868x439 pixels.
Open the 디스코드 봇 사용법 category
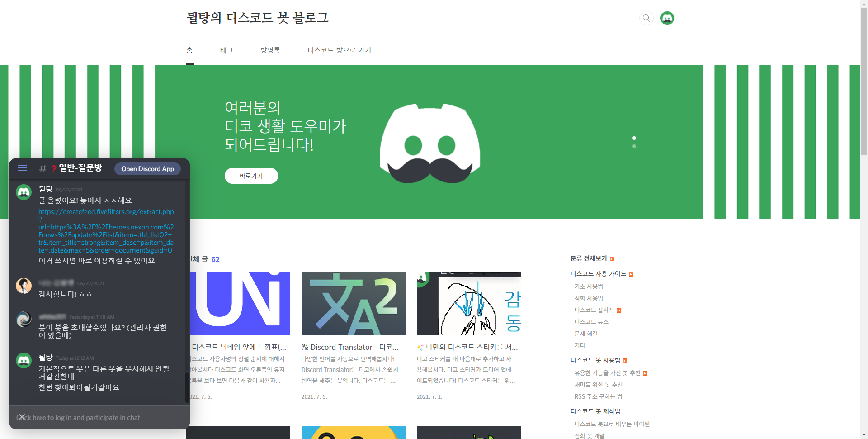pyautogui.click(x=595, y=360)
